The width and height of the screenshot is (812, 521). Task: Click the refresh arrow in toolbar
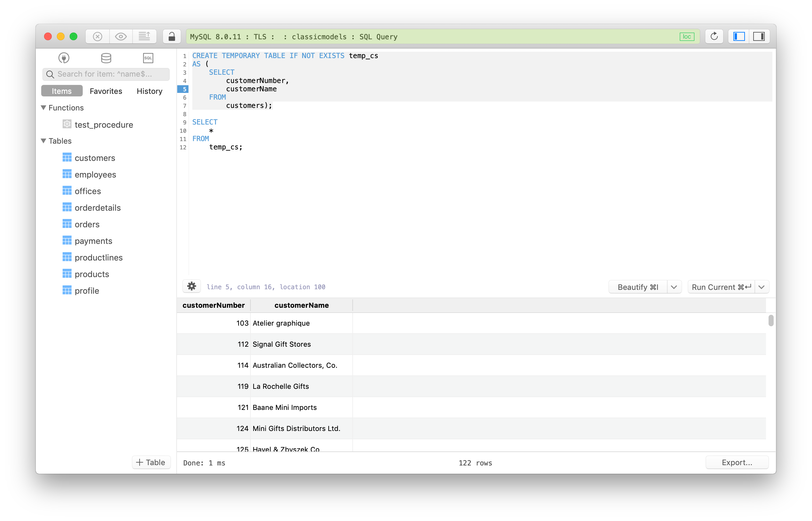pos(714,36)
